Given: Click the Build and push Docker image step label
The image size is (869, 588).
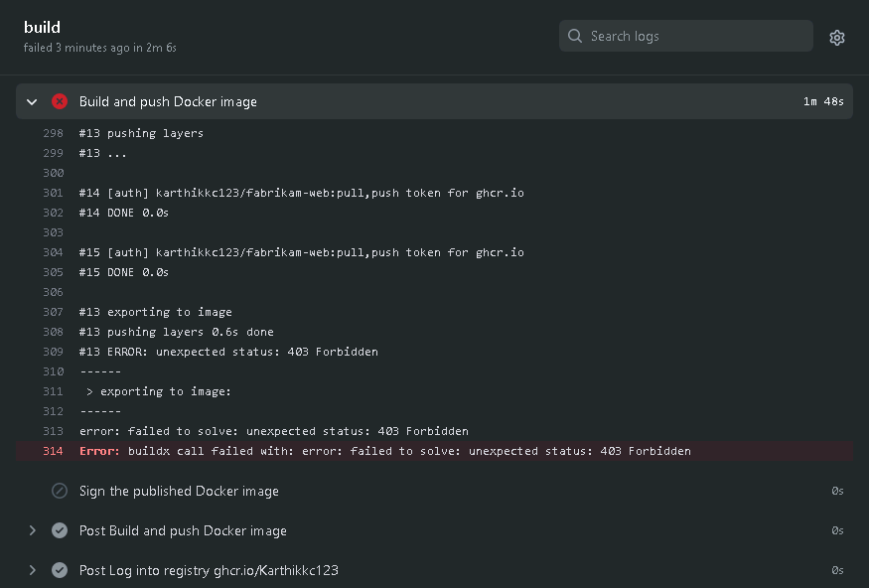Looking at the screenshot, I should pos(168,101).
